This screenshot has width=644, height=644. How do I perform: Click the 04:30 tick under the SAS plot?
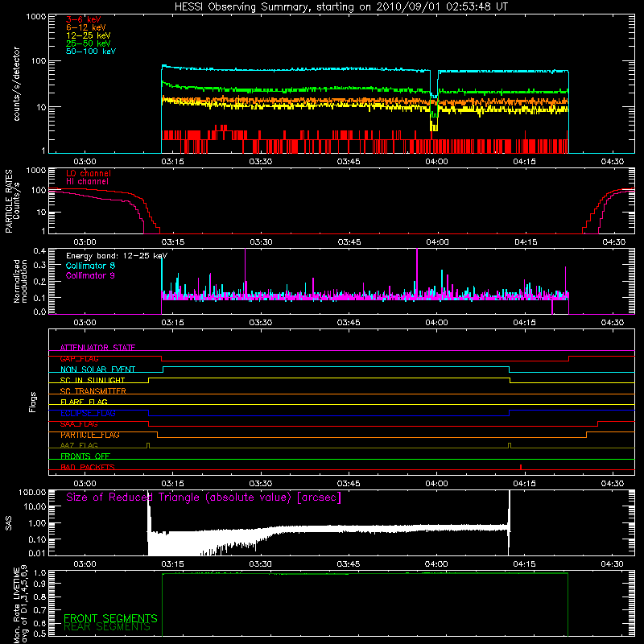point(612,564)
